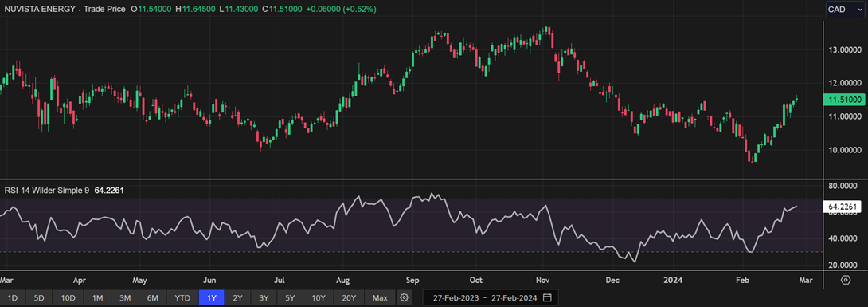Click the hexagon chart settings icon

click(x=845, y=280)
